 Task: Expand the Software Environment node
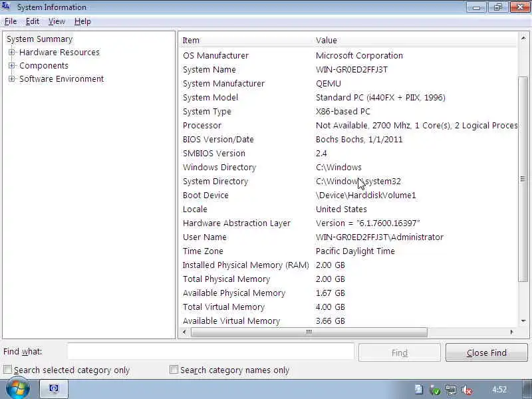tap(12, 78)
